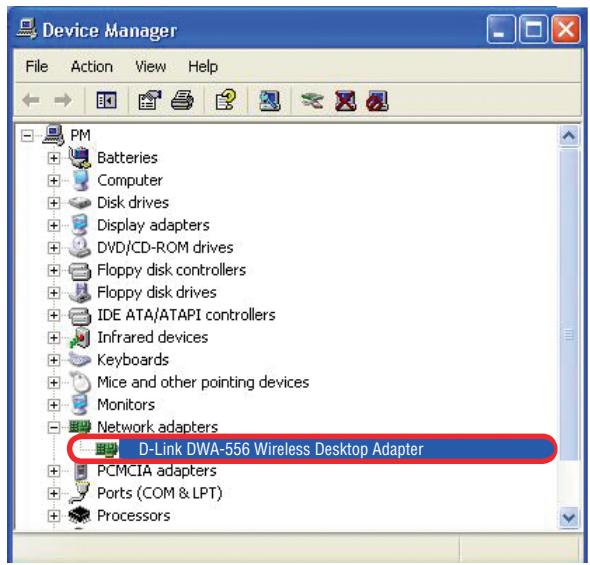Click the Device Manager title bar icon
Screen dimensions: 590x565
(27, 30)
